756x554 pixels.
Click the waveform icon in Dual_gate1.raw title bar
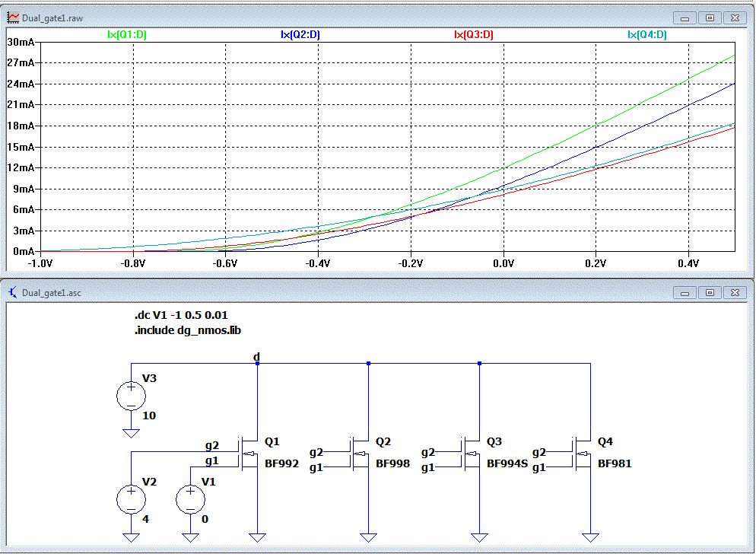12,18
